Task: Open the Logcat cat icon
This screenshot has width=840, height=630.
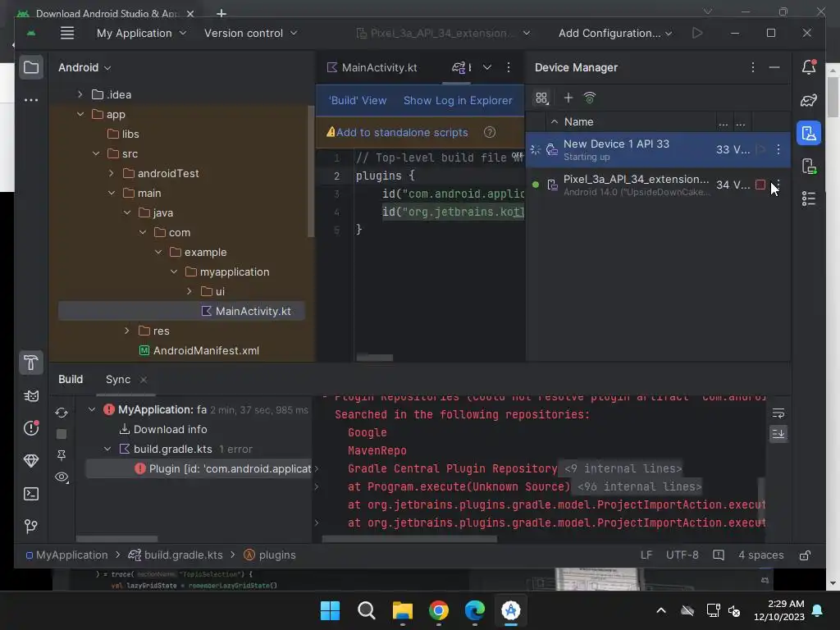Action: tap(31, 396)
